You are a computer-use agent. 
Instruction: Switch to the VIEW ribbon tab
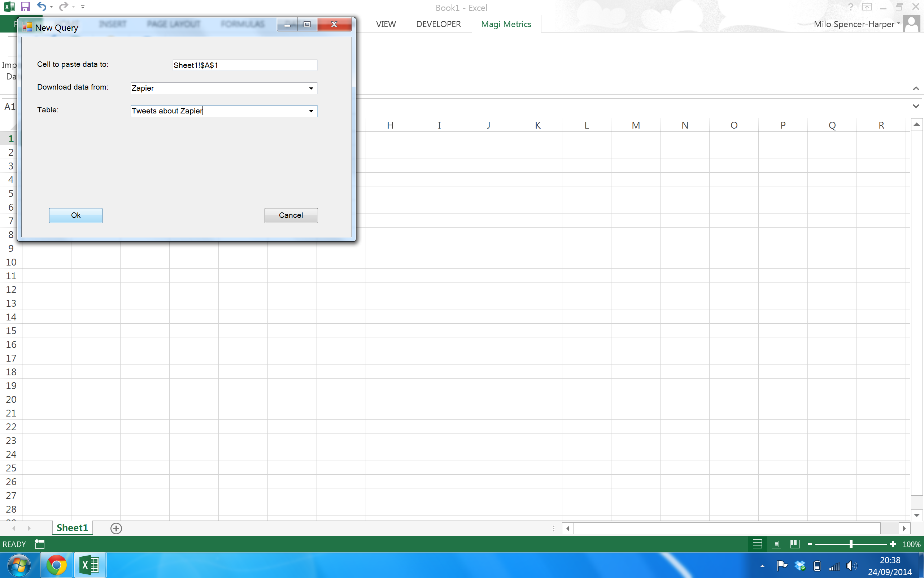(x=385, y=24)
